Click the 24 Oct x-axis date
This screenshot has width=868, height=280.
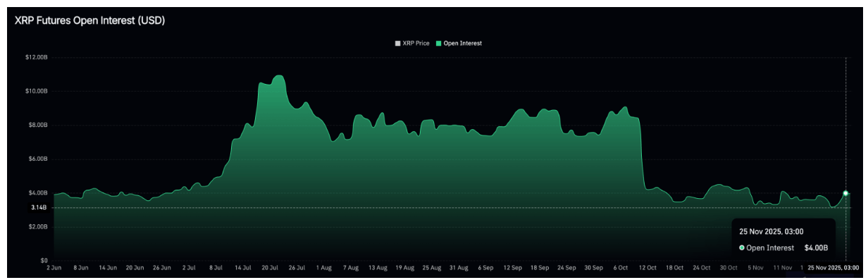click(701, 268)
